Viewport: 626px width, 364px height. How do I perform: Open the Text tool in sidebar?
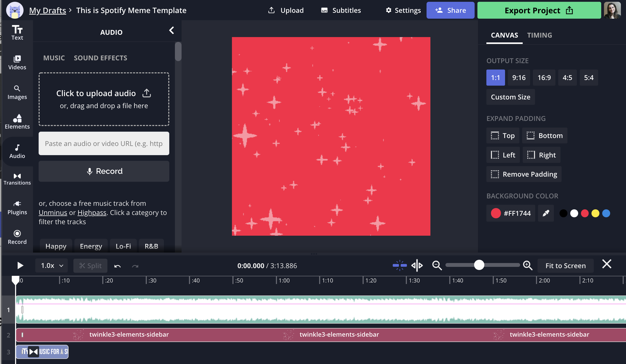pyautogui.click(x=17, y=32)
